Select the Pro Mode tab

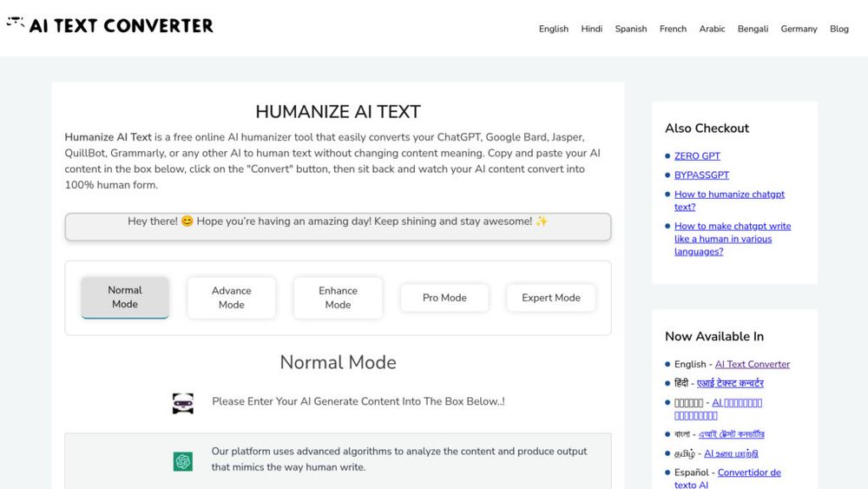pos(444,297)
